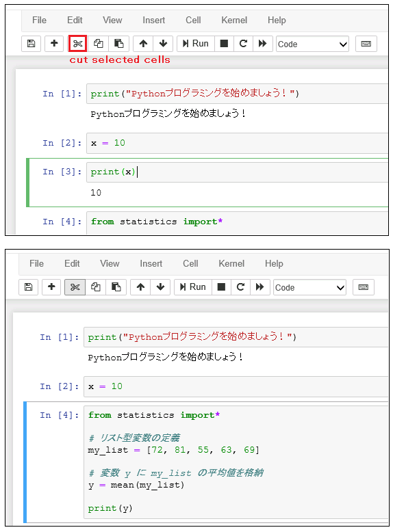The width and height of the screenshot is (393, 532).
Task: Interrupt kernel stop icon in the top notebook
Action: click(224, 44)
